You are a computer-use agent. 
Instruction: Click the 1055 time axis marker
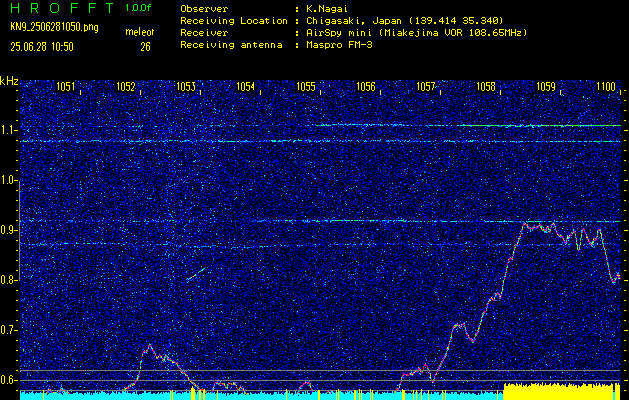point(306,86)
